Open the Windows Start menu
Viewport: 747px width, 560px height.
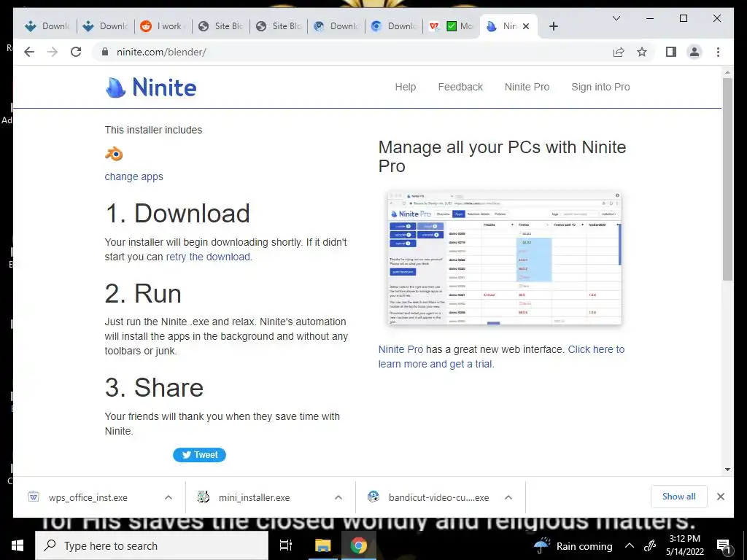(x=18, y=545)
